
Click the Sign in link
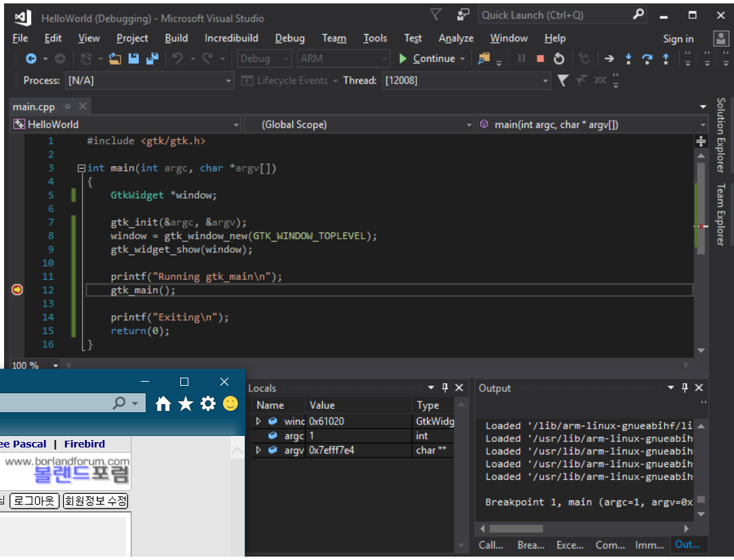coord(678,39)
